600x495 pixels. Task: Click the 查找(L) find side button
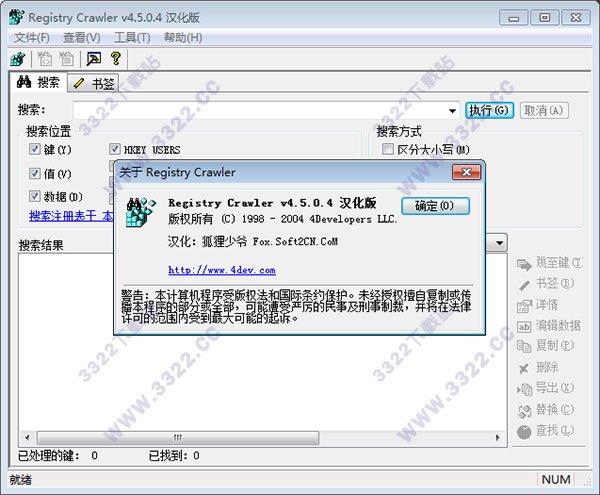coord(546,431)
